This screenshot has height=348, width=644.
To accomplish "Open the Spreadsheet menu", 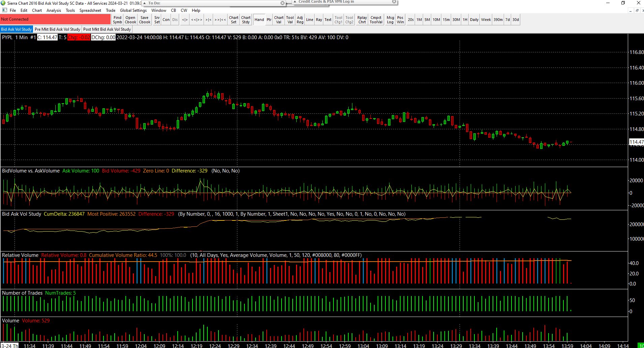I will point(90,10).
